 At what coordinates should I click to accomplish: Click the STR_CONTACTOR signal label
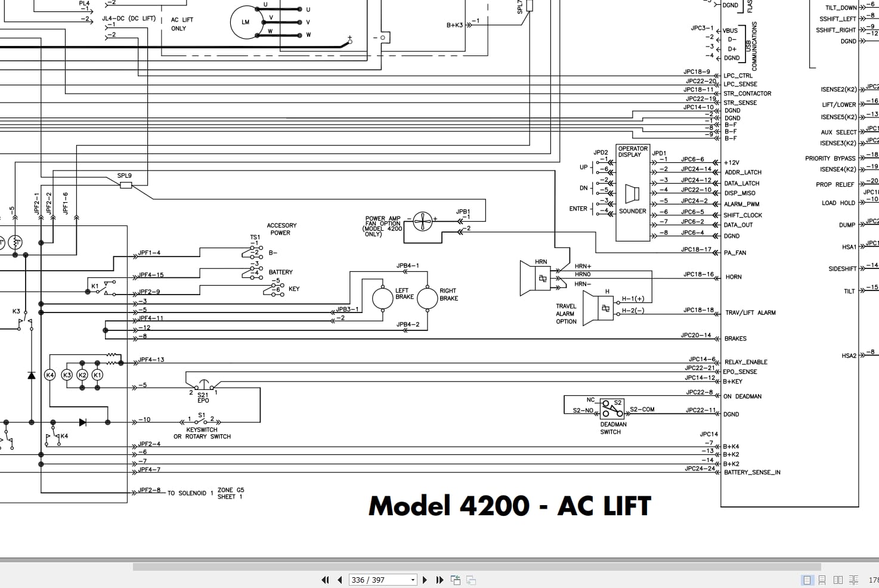click(747, 94)
